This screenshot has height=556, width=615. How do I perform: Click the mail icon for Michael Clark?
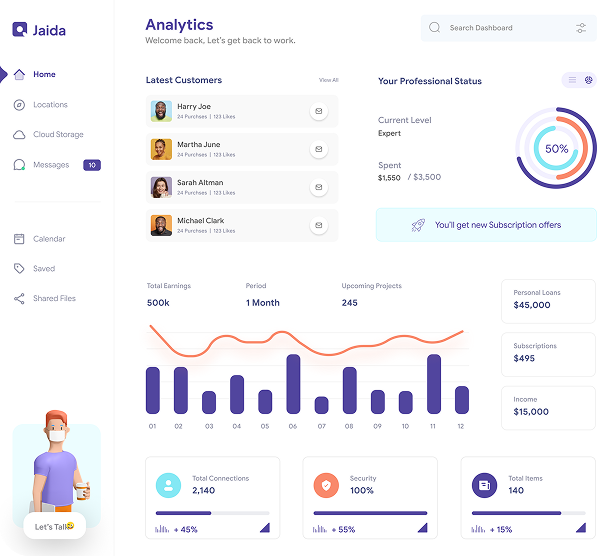[x=319, y=225]
